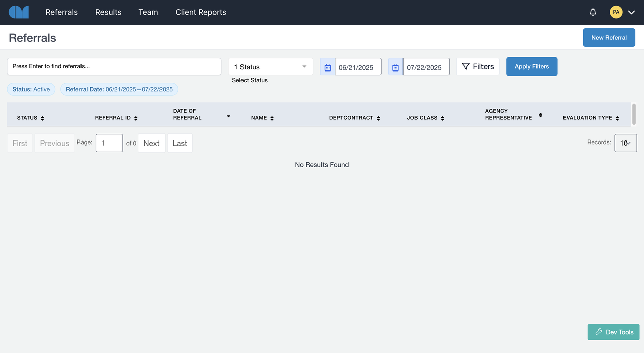Open the notifications bell icon
This screenshot has height=353, width=644.
click(593, 12)
